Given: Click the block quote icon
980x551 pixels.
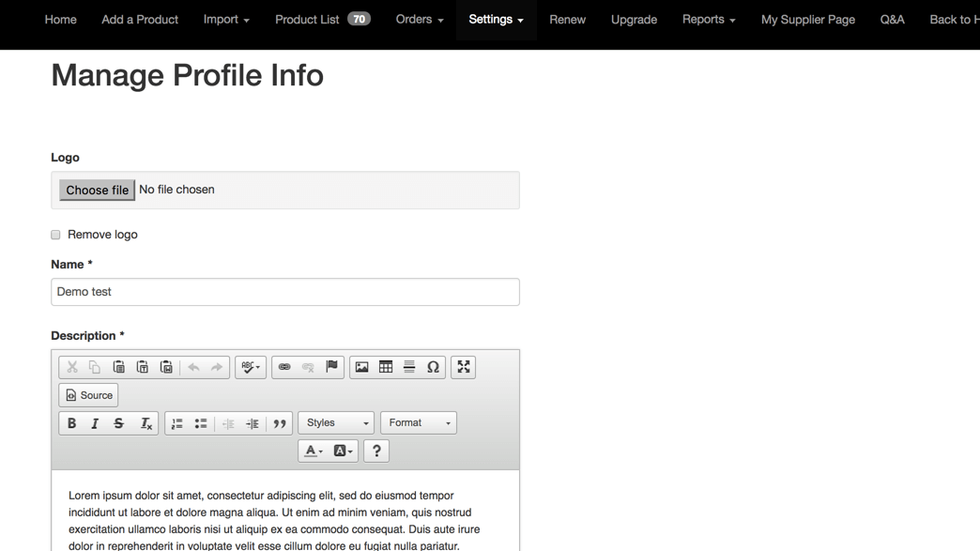Looking at the screenshot, I should 280,423.
